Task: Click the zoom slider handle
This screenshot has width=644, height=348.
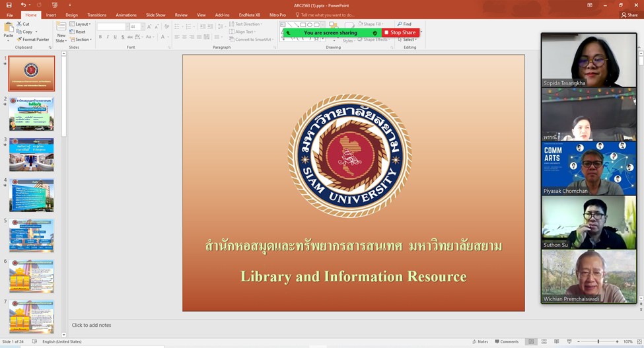Action: [598, 341]
